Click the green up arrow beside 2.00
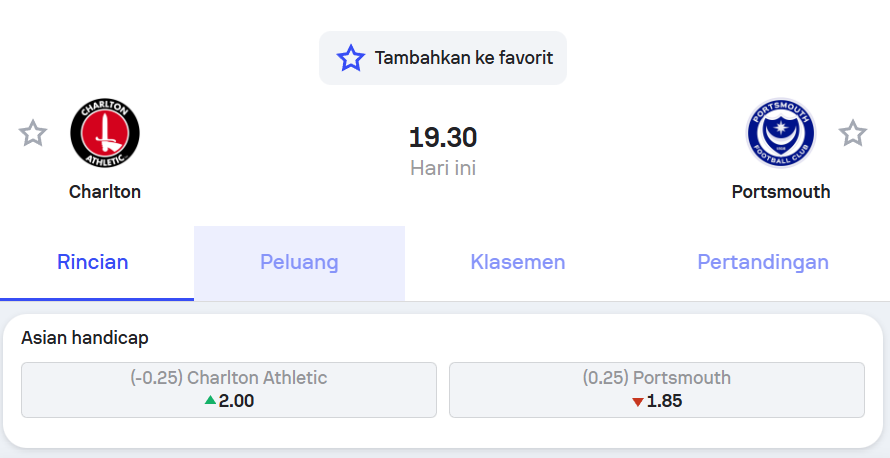890x458 pixels. [211, 400]
